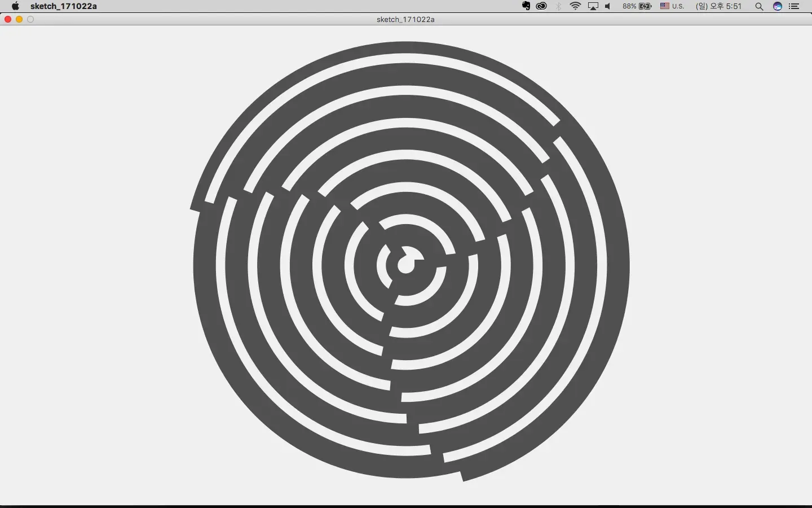Expand the U.S. input source menu

(x=672, y=6)
